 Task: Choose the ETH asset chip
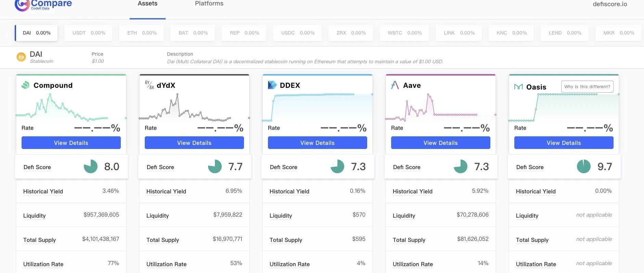pyautogui.click(x=142, y=33)
